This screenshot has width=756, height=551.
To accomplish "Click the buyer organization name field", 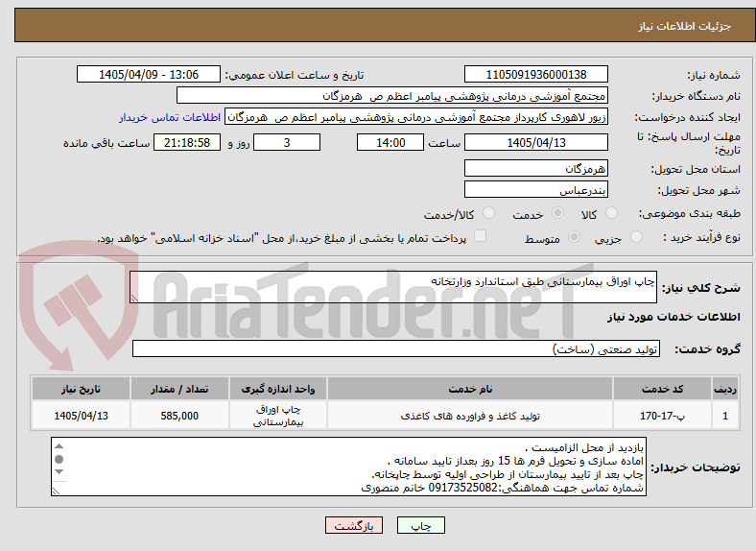I will [392, 96].
